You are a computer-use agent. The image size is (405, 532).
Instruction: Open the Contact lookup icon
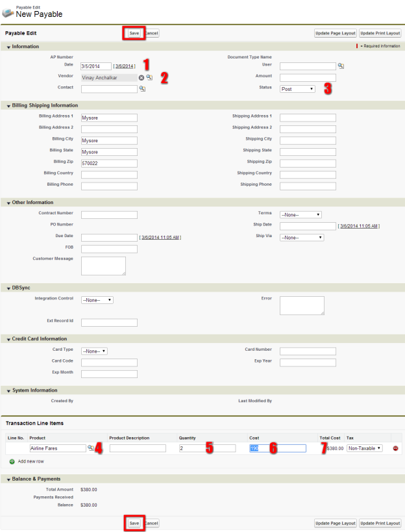coord(142,88)
